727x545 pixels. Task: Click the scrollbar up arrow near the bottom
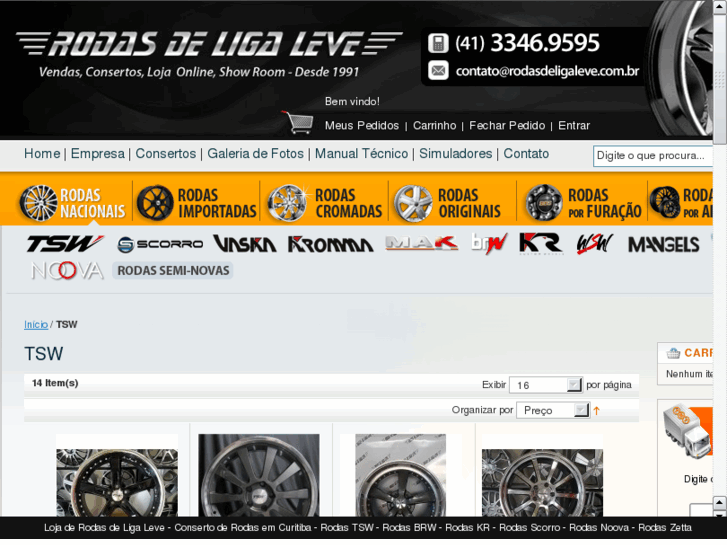720,503
